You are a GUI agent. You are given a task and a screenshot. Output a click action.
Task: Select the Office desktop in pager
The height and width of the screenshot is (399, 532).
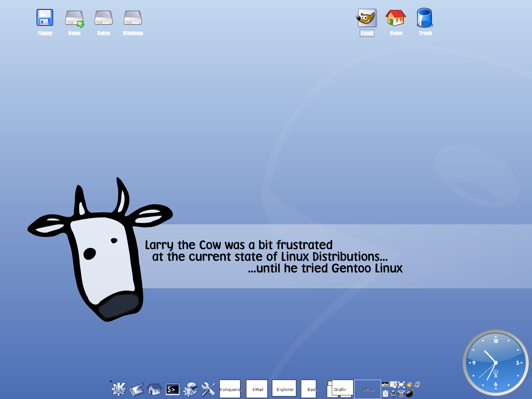pos(367,389)
